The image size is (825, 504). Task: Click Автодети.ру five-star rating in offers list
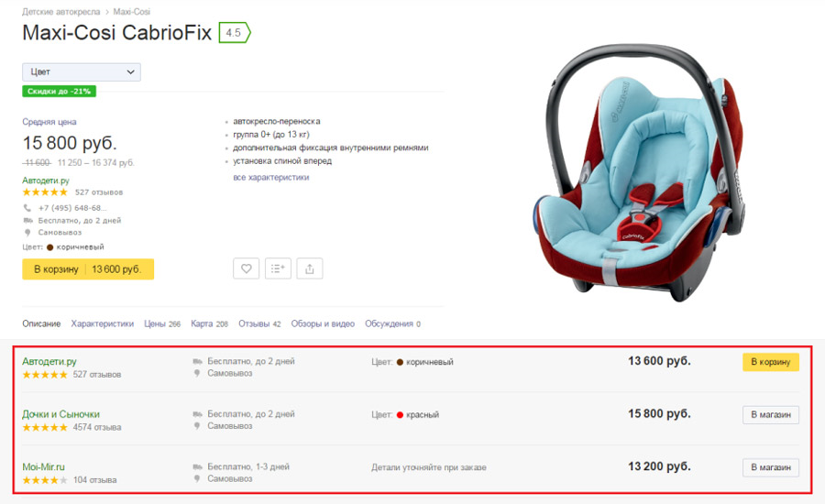pos(45,375)
